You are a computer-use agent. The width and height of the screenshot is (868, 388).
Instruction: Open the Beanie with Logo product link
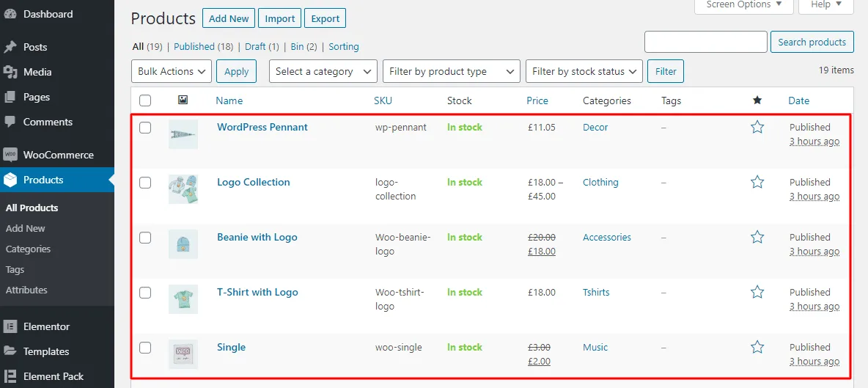click(257, 237)
